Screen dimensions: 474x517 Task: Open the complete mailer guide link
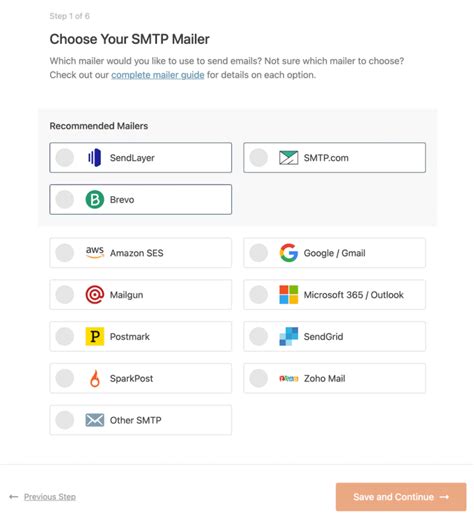point(158,75)
